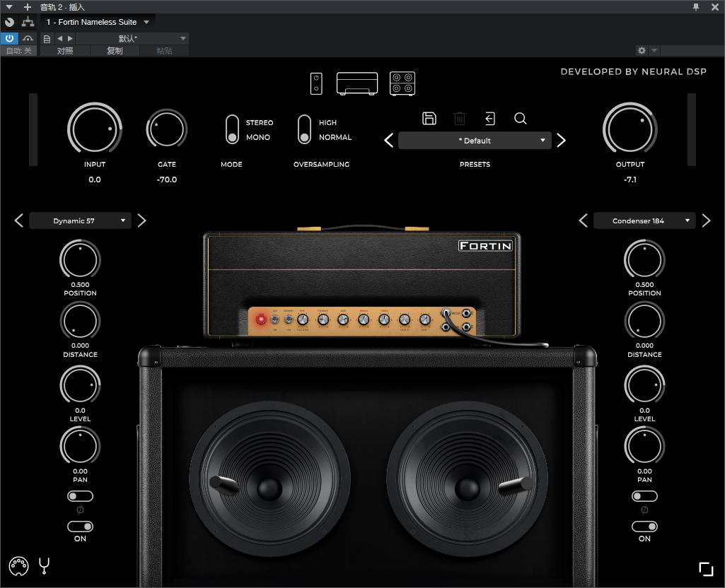725x588 pixels.
Task: Toggle Condenser 184 mic ON switch
Action: coord(644,527)
